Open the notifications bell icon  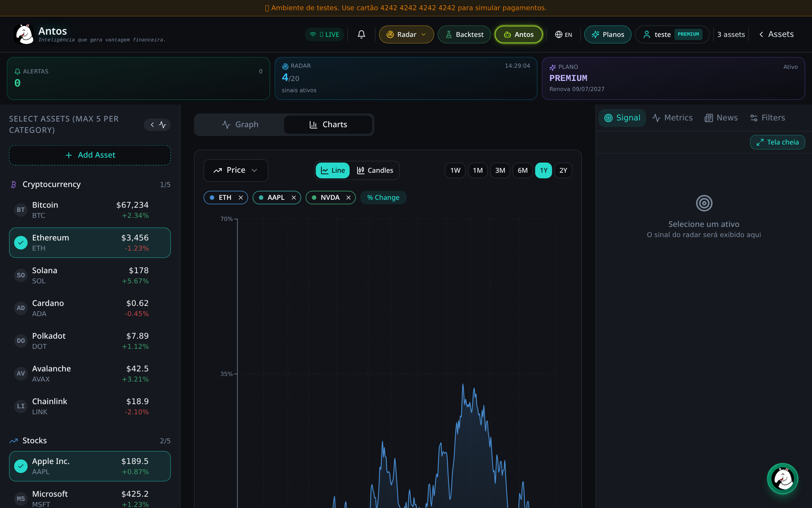tap(361, 34)
